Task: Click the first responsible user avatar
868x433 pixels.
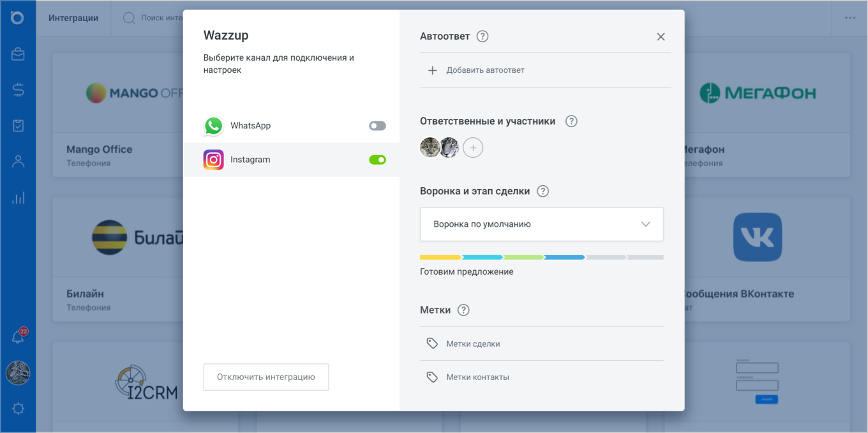Action: (x=430, y=148)
